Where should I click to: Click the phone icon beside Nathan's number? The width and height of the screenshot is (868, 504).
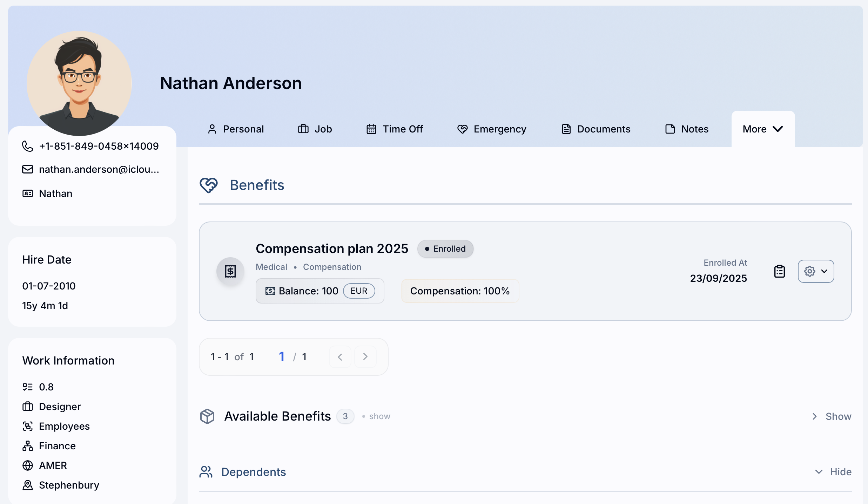[27, 146]
